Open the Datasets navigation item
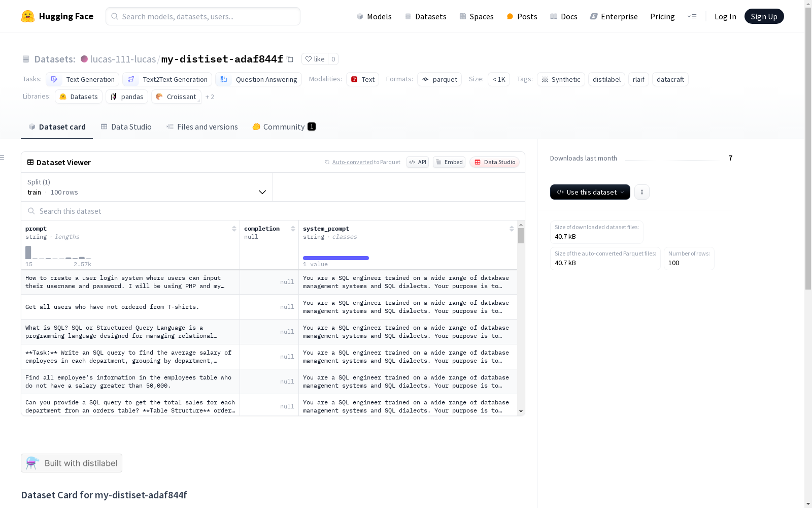 pos(425,16)
